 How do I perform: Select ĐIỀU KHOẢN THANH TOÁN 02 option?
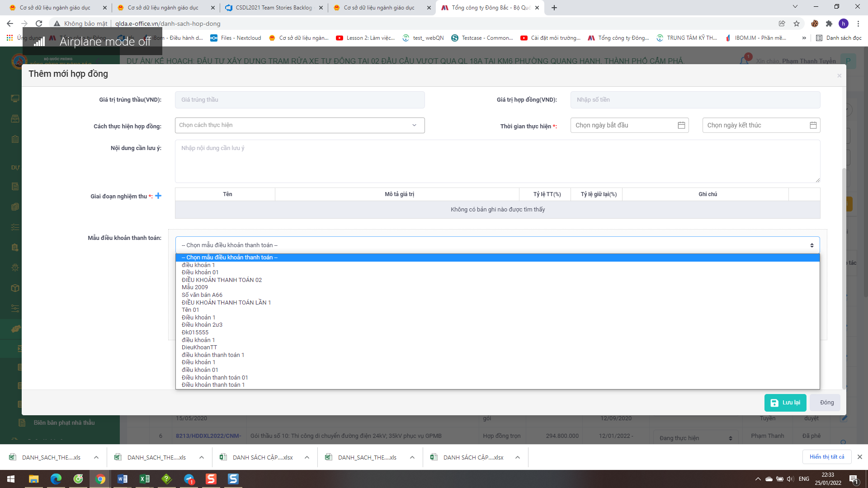tap(222, 280)
